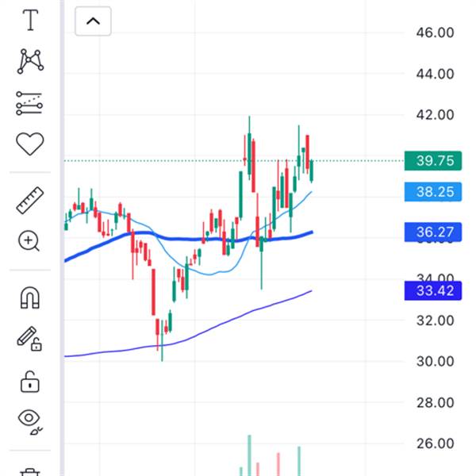Activate the Zoom In tool
This screenshot has width=476, height=476.
29,241
